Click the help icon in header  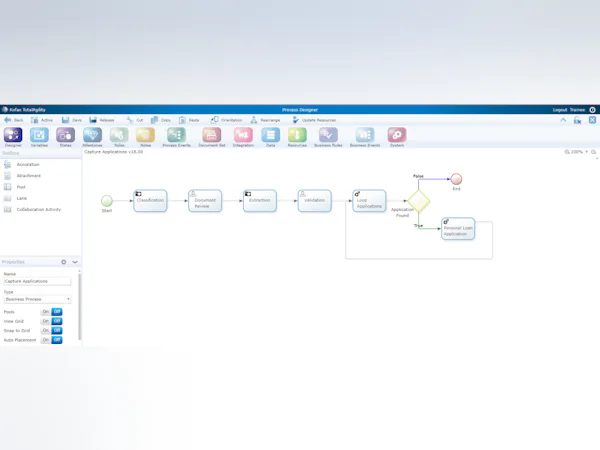(592, 110)
